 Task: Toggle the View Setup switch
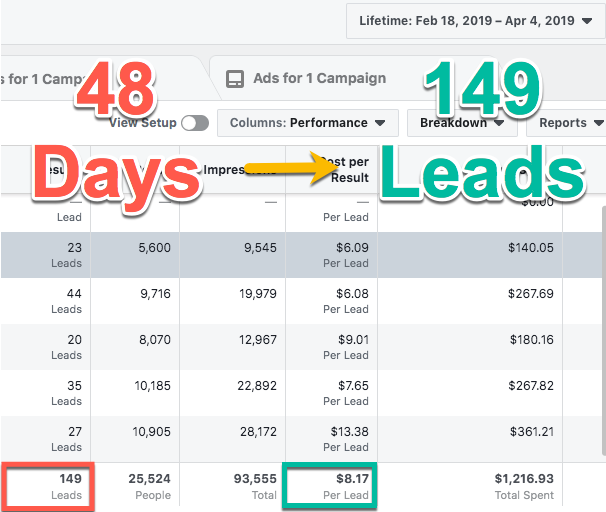(x=195, y=123)
